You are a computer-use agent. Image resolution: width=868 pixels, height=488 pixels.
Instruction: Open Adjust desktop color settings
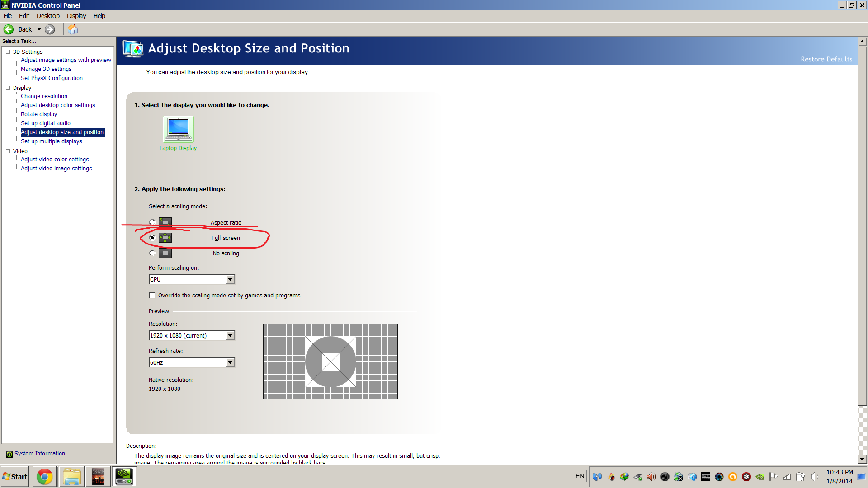pos(58,105)
